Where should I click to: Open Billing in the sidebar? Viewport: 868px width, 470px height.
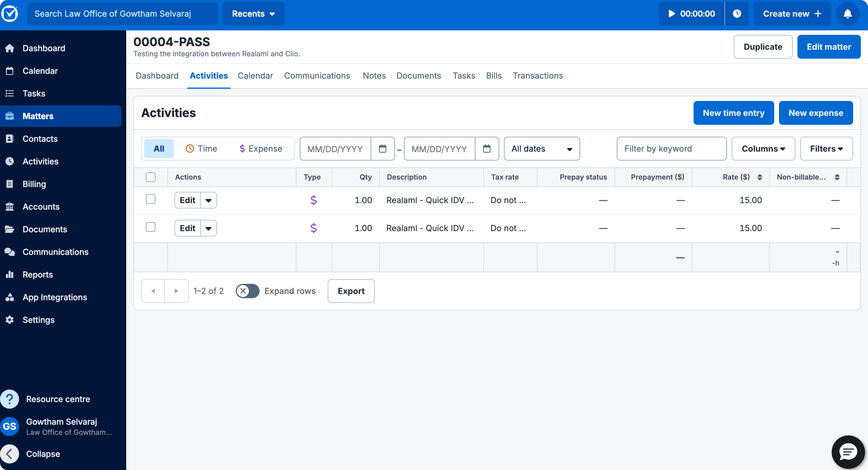(34, 184)
